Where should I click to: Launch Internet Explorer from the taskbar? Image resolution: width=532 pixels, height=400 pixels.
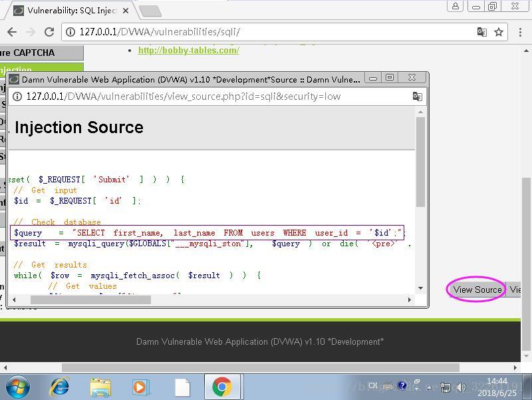click(60, 387)
